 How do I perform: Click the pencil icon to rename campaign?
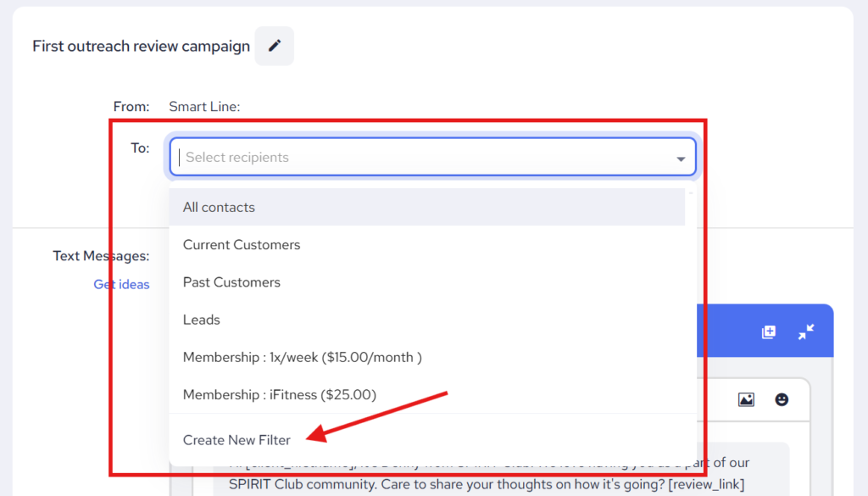point(275,46)
